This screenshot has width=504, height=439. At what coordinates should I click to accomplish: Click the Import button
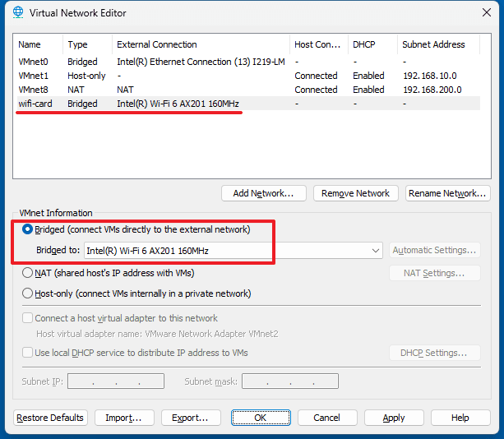[123, 418]
